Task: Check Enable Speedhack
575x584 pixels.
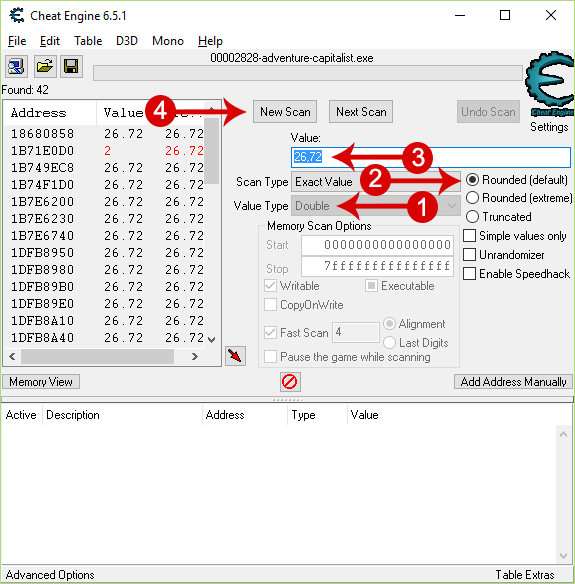Action: tap(469, 274)
